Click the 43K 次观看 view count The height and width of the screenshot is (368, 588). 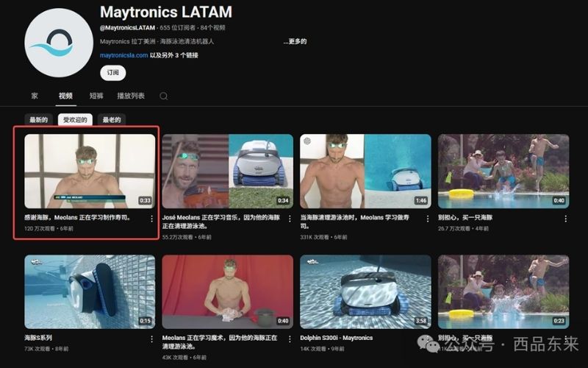click(175, 358)
